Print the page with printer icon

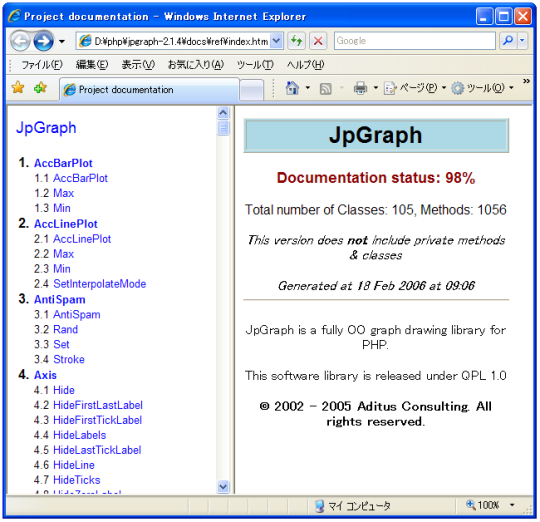pyautogui.click(x=360, y=88)
